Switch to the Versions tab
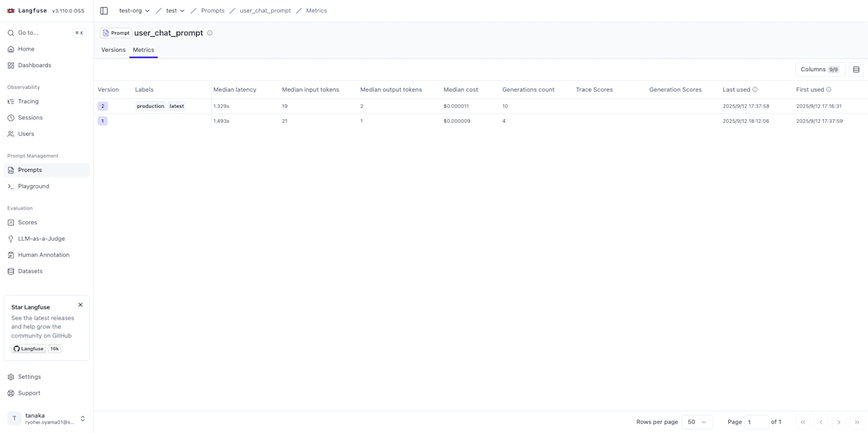The height and width of the screenshot is (433, 868). coord(114,50)
